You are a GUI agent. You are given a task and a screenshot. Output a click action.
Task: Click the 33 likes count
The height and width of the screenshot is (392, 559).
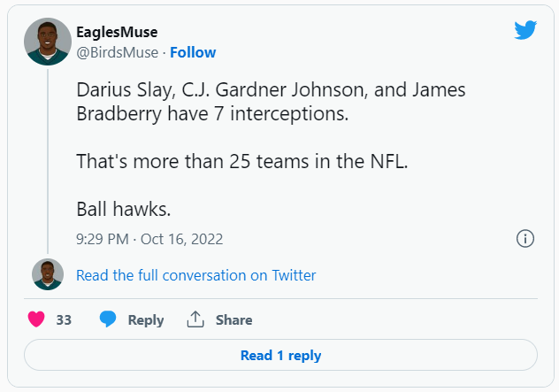coord(64,320)
